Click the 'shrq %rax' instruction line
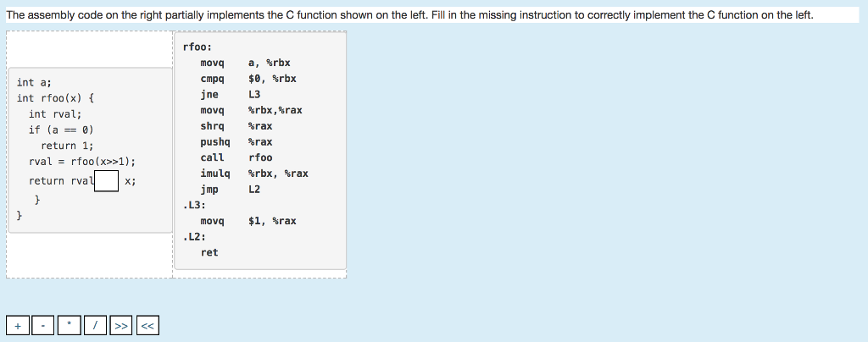The height and width of the screenshot is (342, 868). (x=236, y=126)
